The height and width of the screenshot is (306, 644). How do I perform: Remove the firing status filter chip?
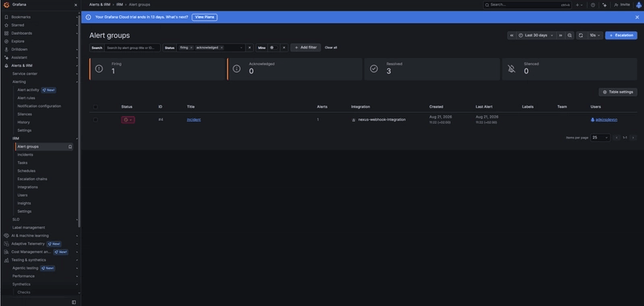click(192, 48)
